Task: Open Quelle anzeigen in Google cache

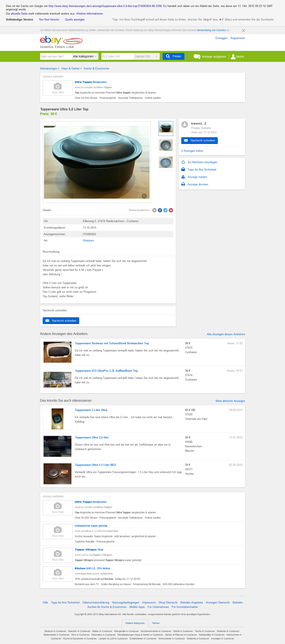Action: [75, 19]
